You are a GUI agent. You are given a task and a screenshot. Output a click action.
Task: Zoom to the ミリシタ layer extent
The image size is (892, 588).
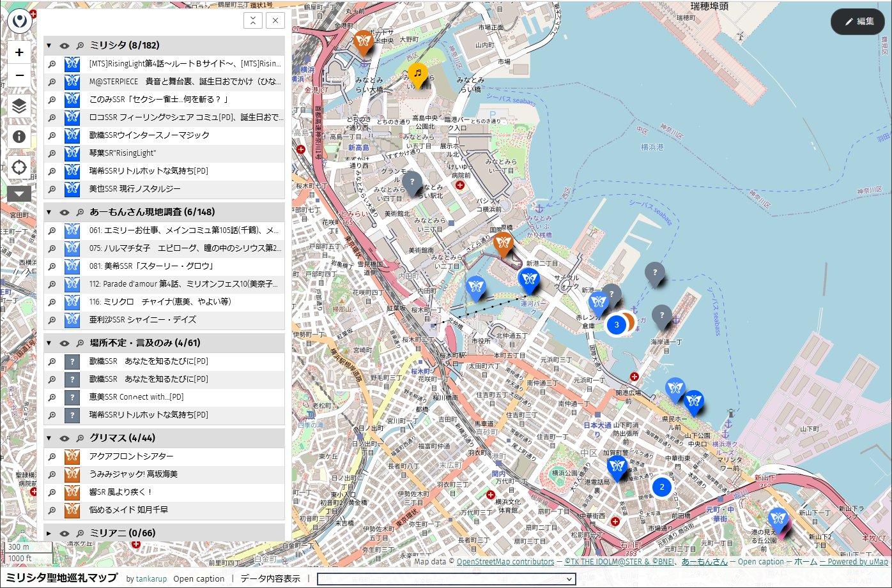pos(80,46)
